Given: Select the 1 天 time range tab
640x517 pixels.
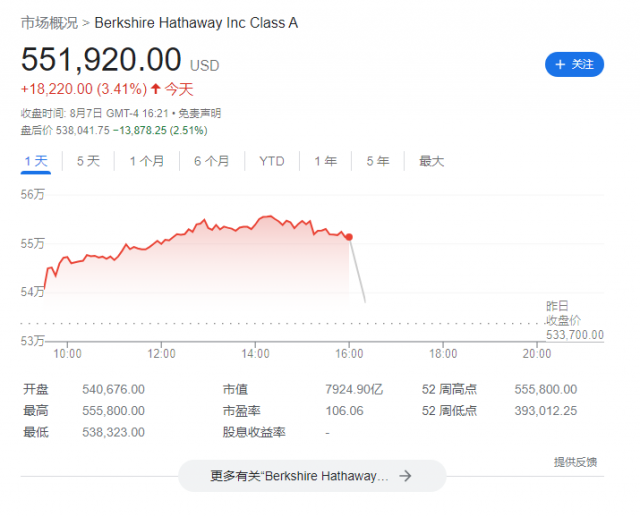Looking at the screenshot, I should pos(36,161).
